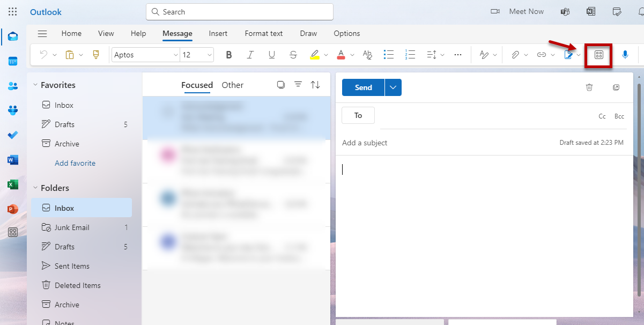Screen dimensions: 644x325
Task: Apply the Format Painter tool
Action: point(96,55)
